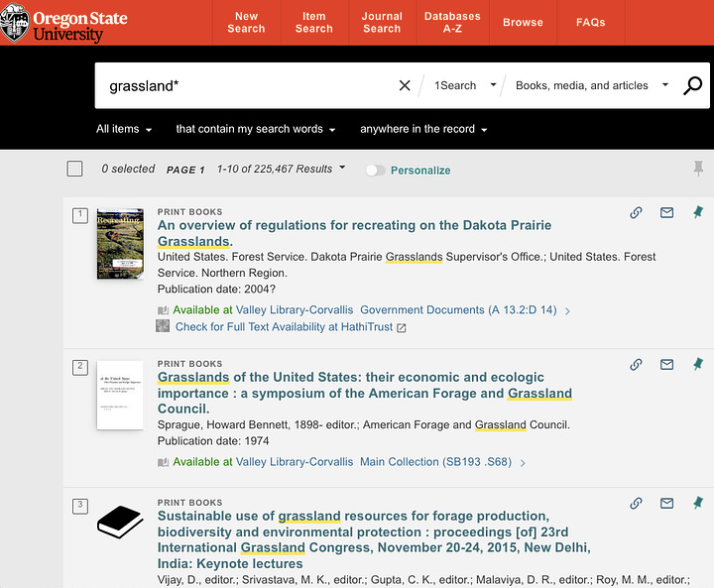The width and height of the screenshot is (714, 588).
Task: Open the black book placeholder cover of result three
Action: (120, 522)
